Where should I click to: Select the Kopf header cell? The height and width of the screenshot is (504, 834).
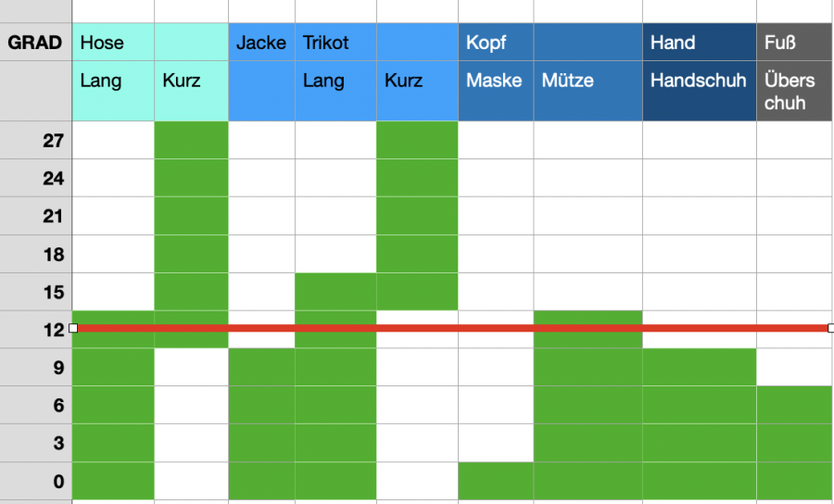point(495,43)
